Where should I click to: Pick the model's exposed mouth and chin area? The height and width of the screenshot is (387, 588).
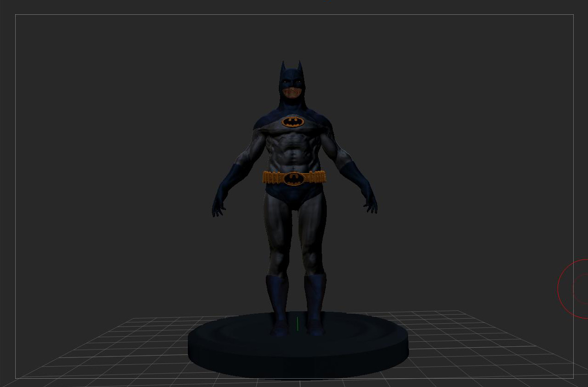click(x=293, y=93)
